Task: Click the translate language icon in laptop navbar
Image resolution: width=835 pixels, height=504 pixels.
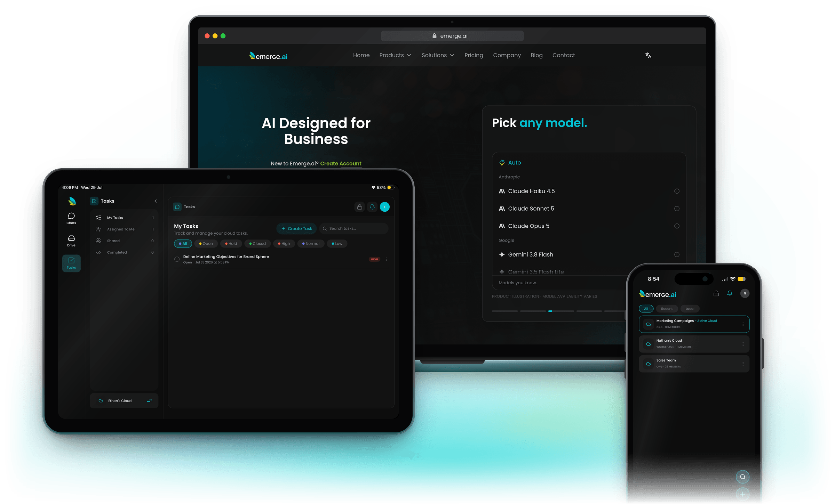Action: point(648,55)
